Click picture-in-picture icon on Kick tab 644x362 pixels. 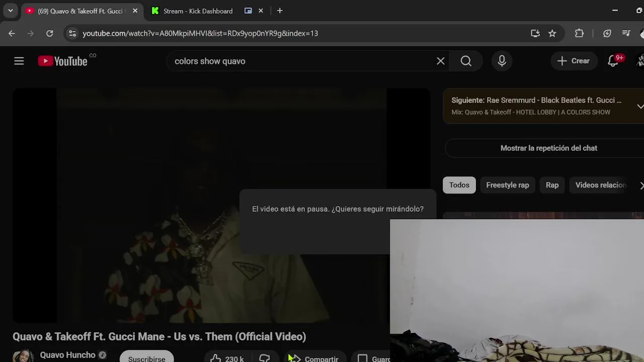coord(248,11)
